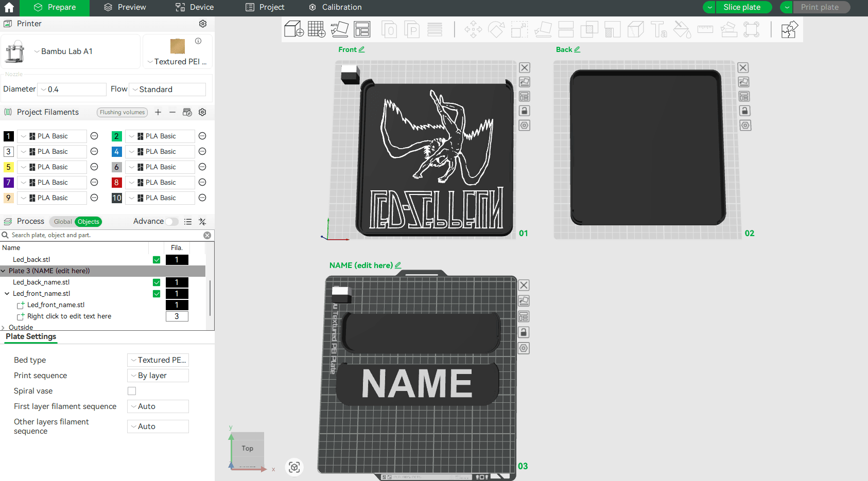Collapse the Plate 3 tree node

coord(3,271)
